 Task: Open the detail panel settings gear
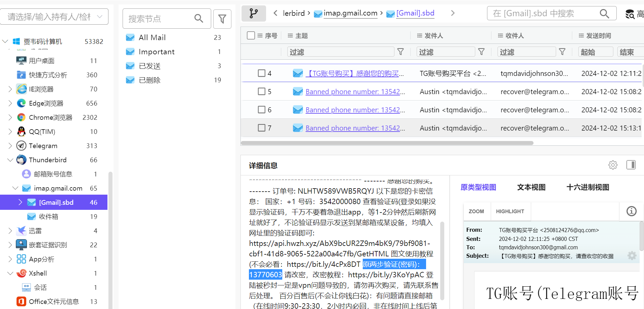tap(613, 165)
